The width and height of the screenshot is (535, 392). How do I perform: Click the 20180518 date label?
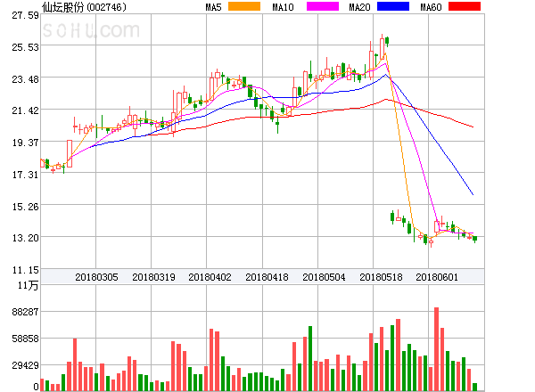click(x=381, y=277)
